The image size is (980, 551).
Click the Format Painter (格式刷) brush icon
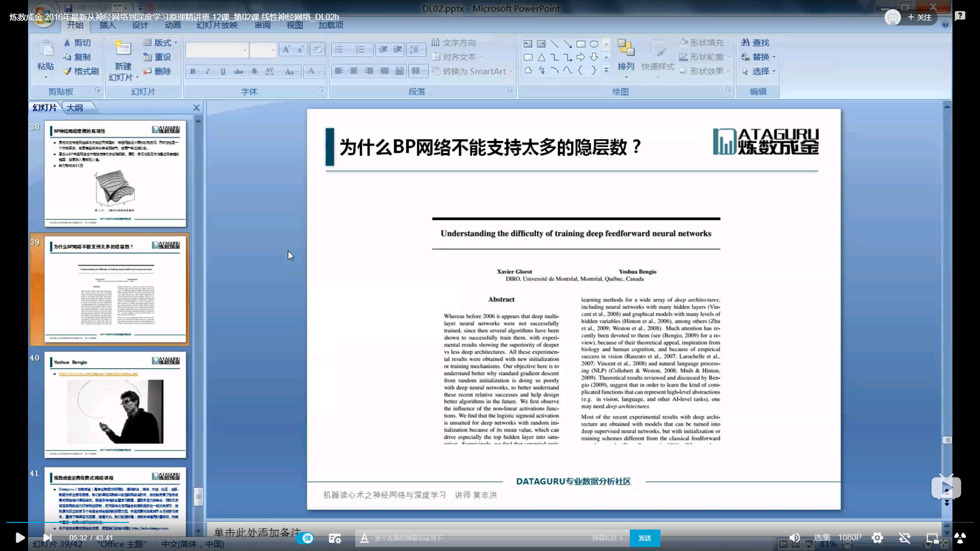coord(67,71)
